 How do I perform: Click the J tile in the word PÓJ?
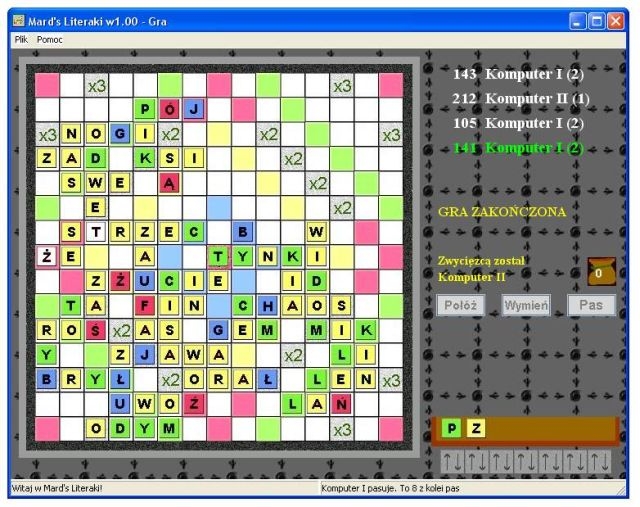coord(194,109)
